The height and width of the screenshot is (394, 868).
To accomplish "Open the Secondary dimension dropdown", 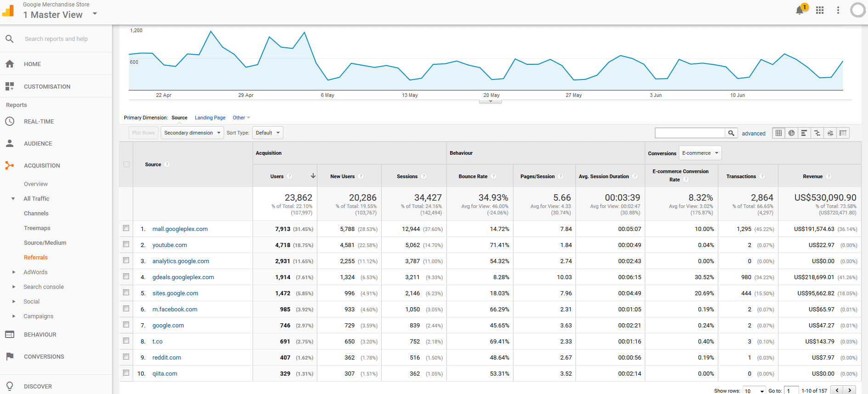I will [x=192, y=133].
